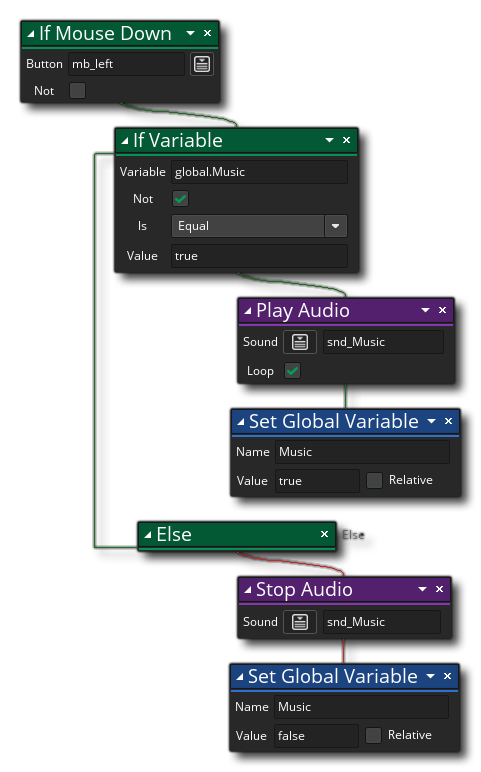This screenshot has width=481, height=772.
Task: Select the Play Audio title bar
Action: pyautogui.click(x=345, y=311)
